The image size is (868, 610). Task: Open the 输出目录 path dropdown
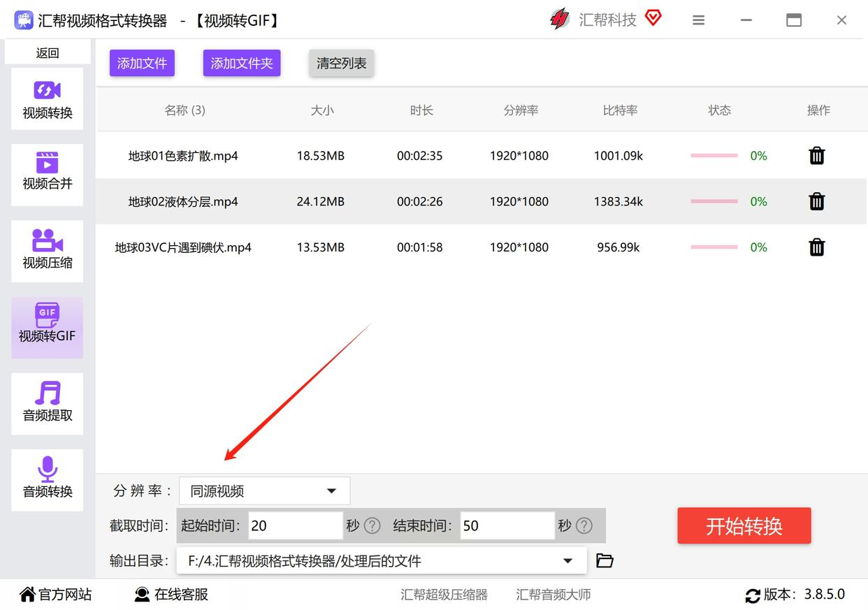[x=567, y=560]
